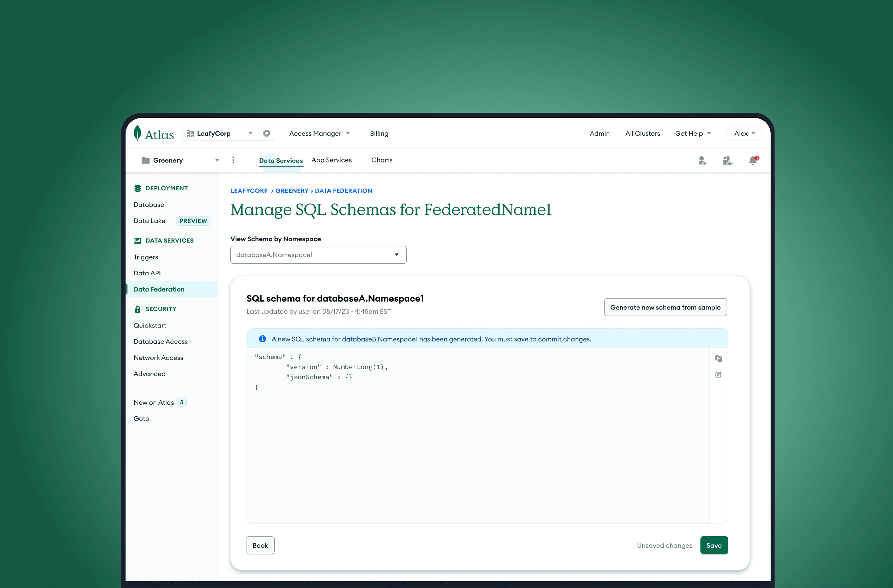This screenshot has width=893, height=588.
Task: Open the activity feed icon
Action: pyautogui.click(x=727, y=161)
